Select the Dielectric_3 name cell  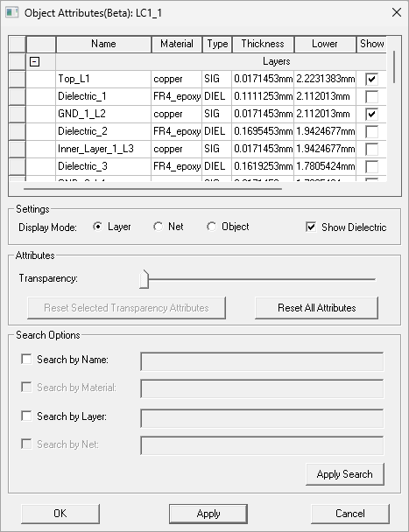tap(103, 166)
